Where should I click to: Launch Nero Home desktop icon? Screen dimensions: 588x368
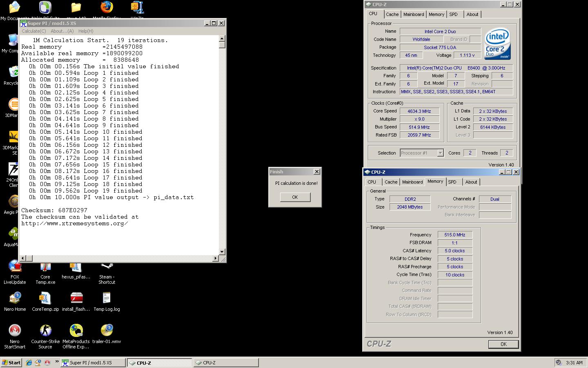coord(15,302)
